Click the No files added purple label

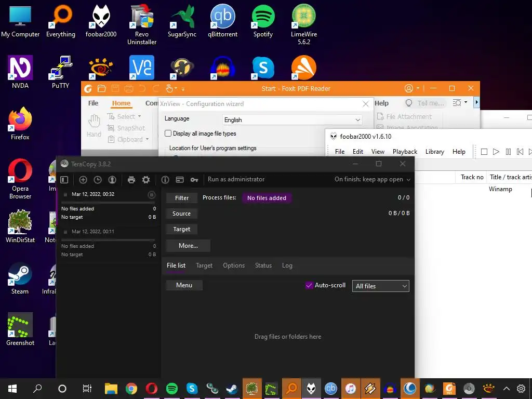(x=267, y=198)
